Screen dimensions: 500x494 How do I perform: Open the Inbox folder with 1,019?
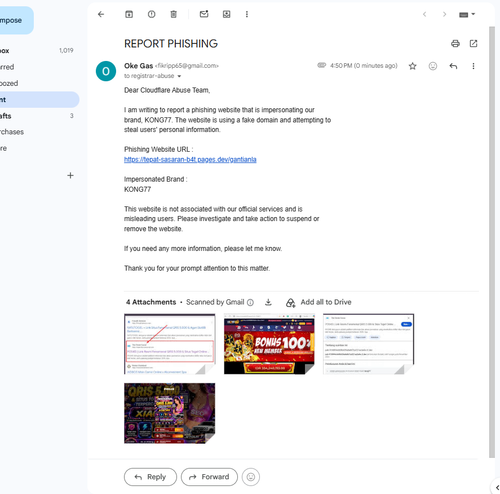[38, 51]
